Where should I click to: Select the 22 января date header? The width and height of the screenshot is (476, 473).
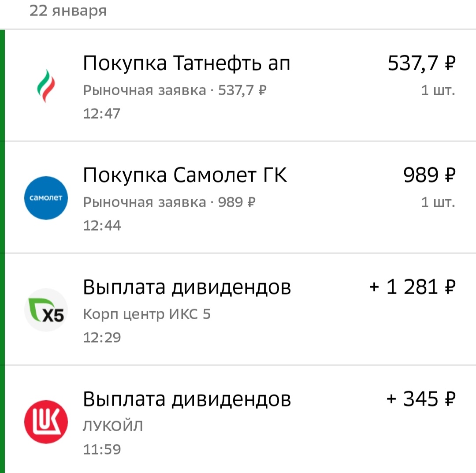point(67,11)
